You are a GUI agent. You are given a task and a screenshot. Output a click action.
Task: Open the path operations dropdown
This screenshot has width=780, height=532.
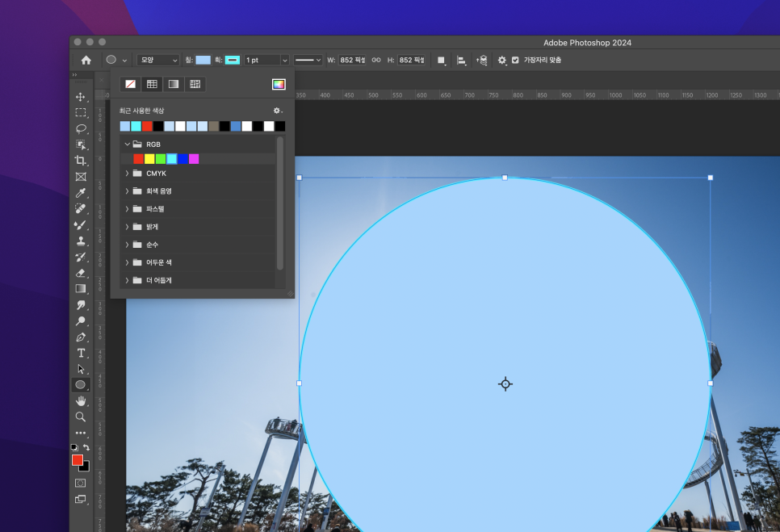click(x=441, y=61)
